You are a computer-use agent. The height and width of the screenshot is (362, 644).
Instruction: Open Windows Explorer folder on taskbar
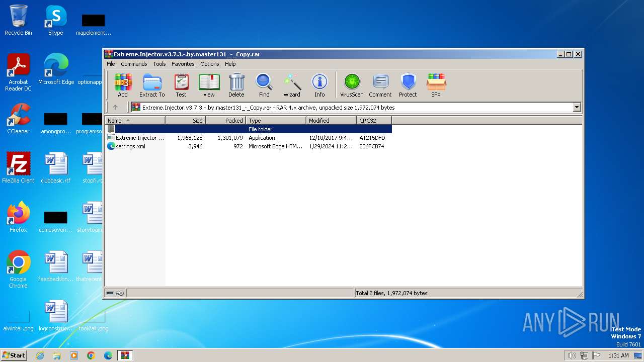pyautogui.click(x=57, y=355)
